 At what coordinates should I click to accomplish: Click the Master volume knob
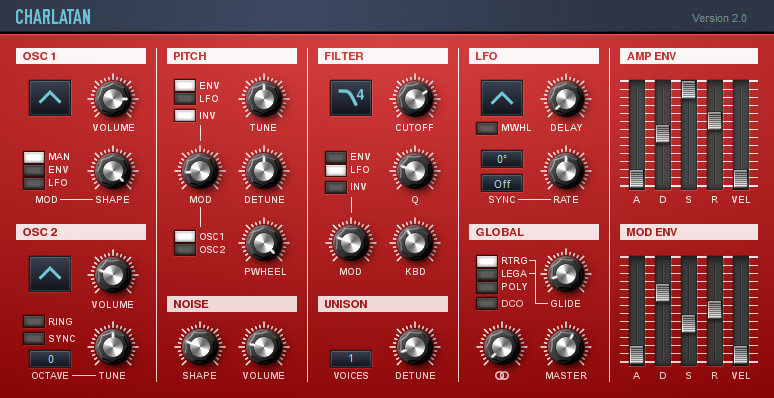pos(566,346)
